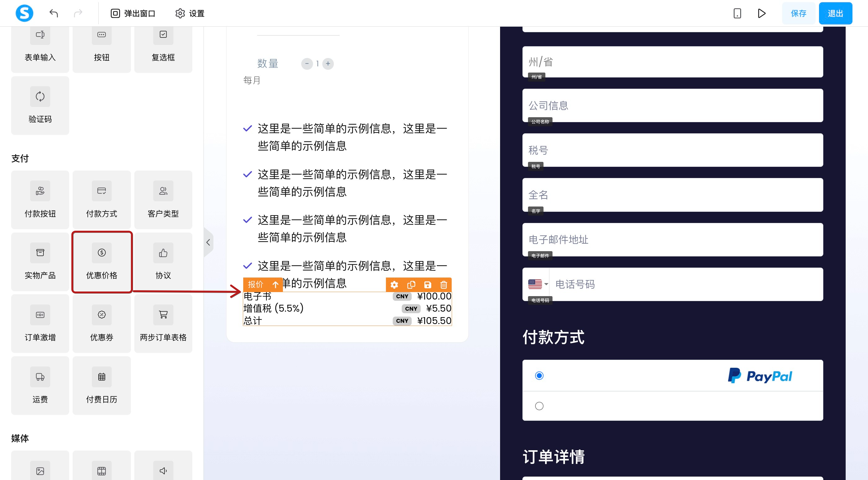This screenshot has height=480, width=868.
Task: Delete the 报价 element with trash icon
Action: (443, 285)
